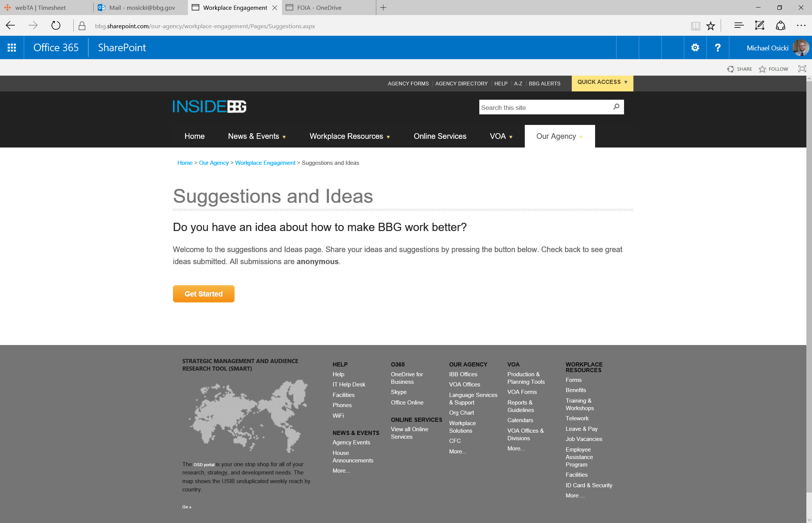Open SharePoint header link
Screen dimensions: 812x523
point(122,48)
